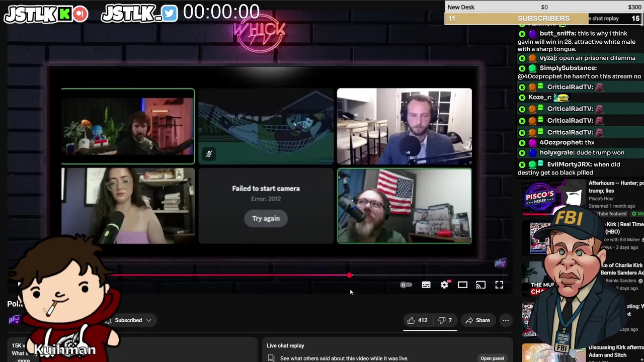
Task: Click the Live chat replay heading
Action: click(285, 346)
